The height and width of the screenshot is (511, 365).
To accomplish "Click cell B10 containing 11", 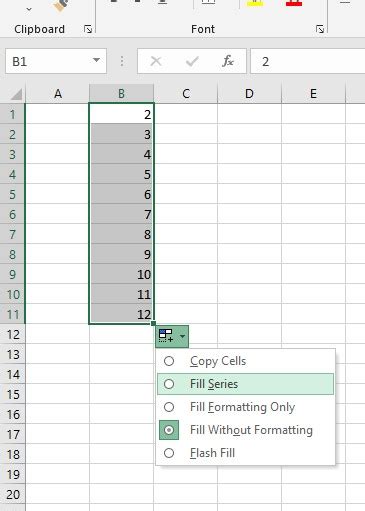I will click(x=122, y=294).
